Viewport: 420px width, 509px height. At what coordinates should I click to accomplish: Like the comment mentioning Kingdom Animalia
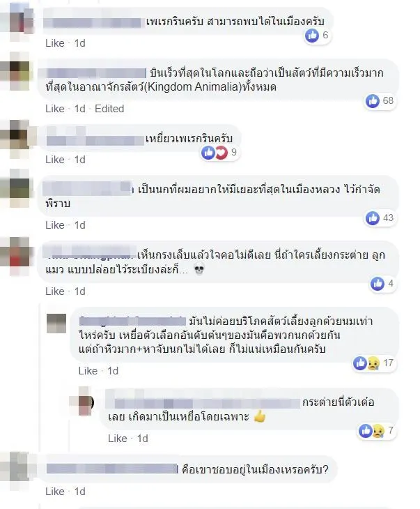click(55, 108)
